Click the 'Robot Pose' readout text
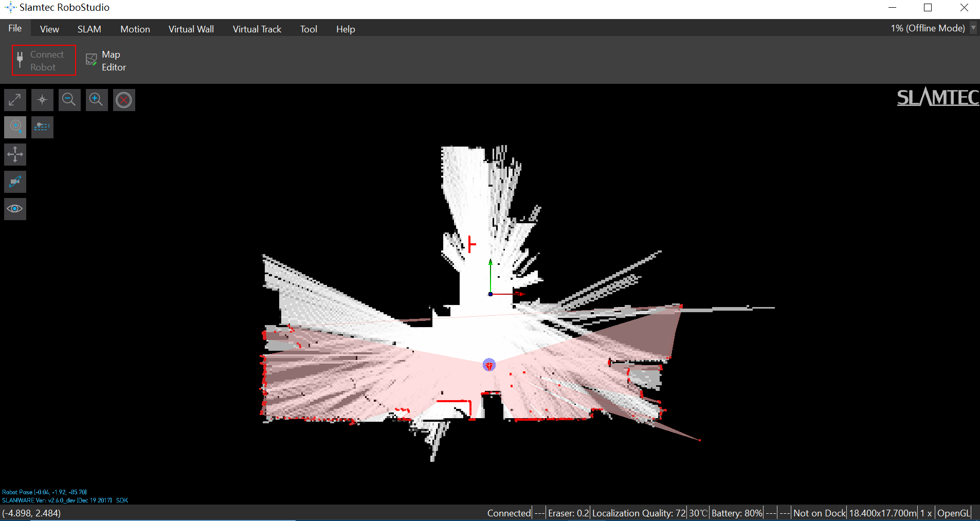Viewport: 980px width, 521px height. tap(44, 492)
